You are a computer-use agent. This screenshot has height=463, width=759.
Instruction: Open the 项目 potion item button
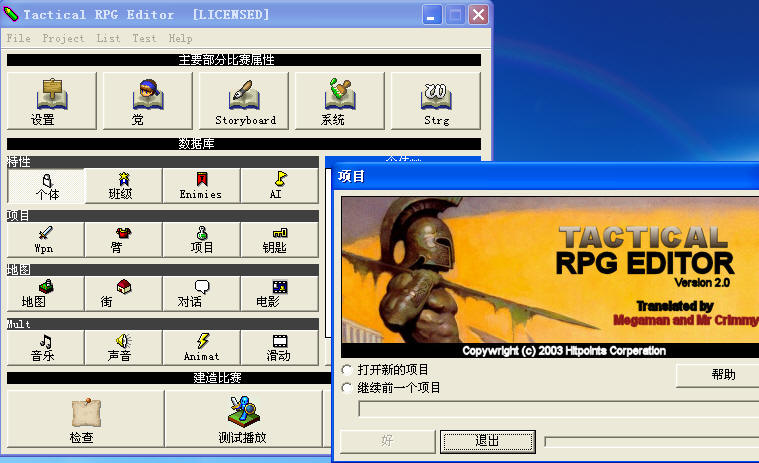point(201,240)
